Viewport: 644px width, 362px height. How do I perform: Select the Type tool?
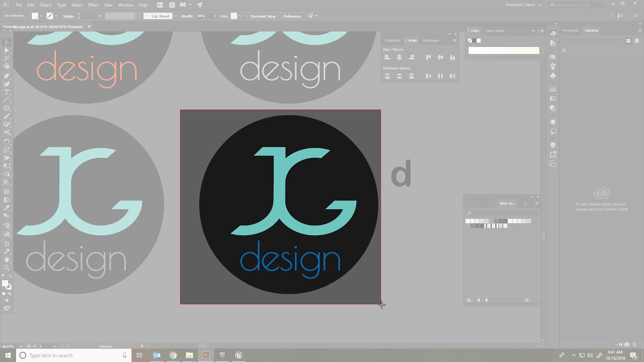(x=7, y=92)
